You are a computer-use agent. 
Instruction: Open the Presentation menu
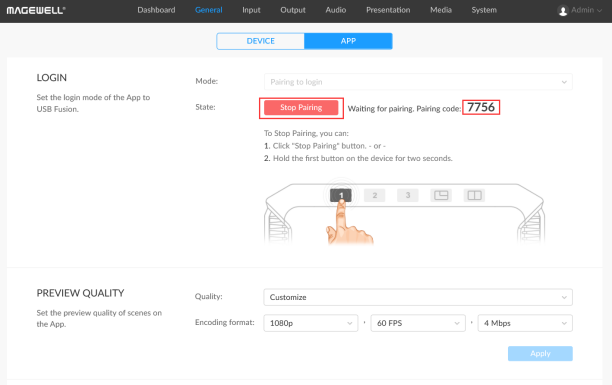(x=388, y=10)
